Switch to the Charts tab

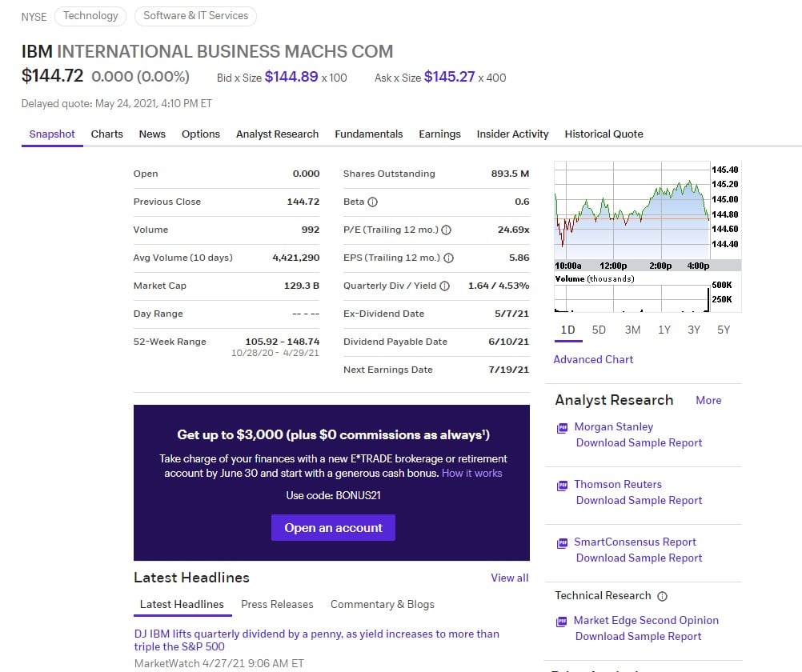click(107, 134)
